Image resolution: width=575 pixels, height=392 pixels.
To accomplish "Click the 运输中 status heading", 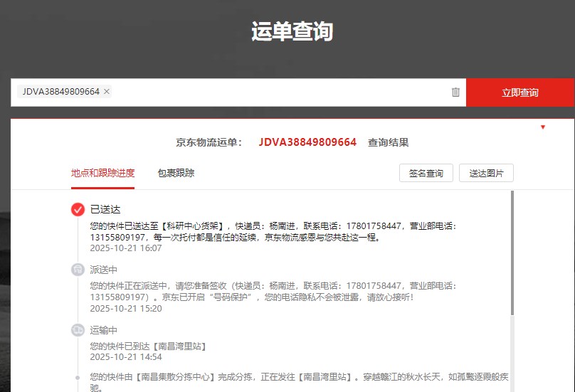I will click(x=104, y=330).
